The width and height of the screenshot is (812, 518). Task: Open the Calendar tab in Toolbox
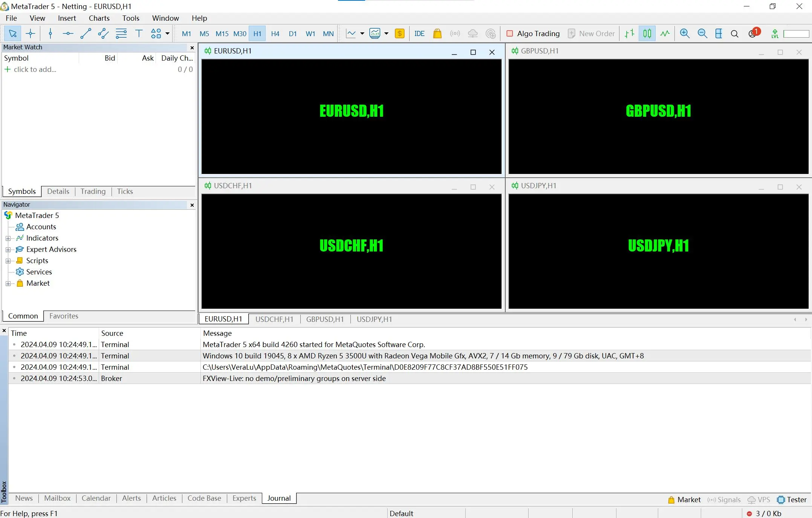[x=96, y=498]
